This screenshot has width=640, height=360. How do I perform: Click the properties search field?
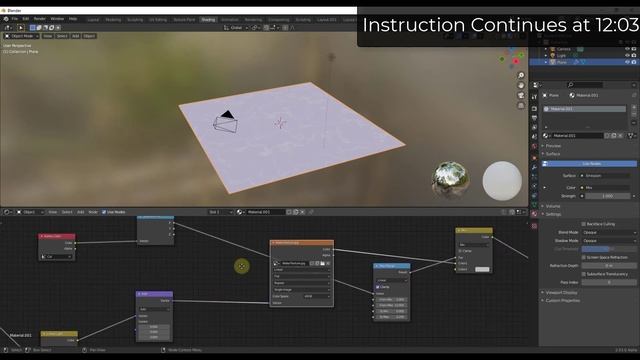coord(585,84)
